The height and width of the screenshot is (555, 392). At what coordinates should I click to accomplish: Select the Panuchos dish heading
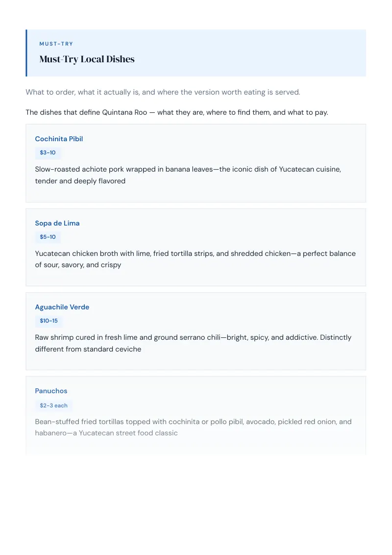pos(51,391)
